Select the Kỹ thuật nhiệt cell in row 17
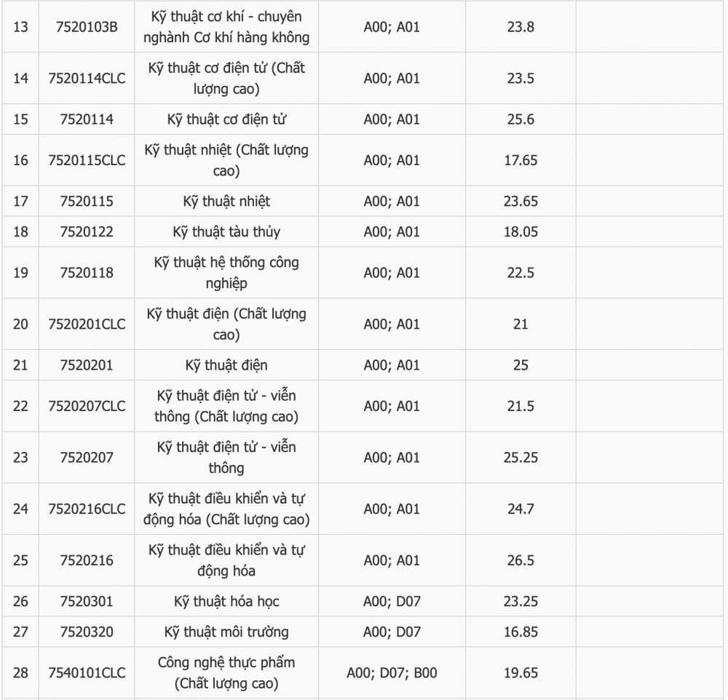The width and height of the screenshot is (728, 700). (226, 201)
